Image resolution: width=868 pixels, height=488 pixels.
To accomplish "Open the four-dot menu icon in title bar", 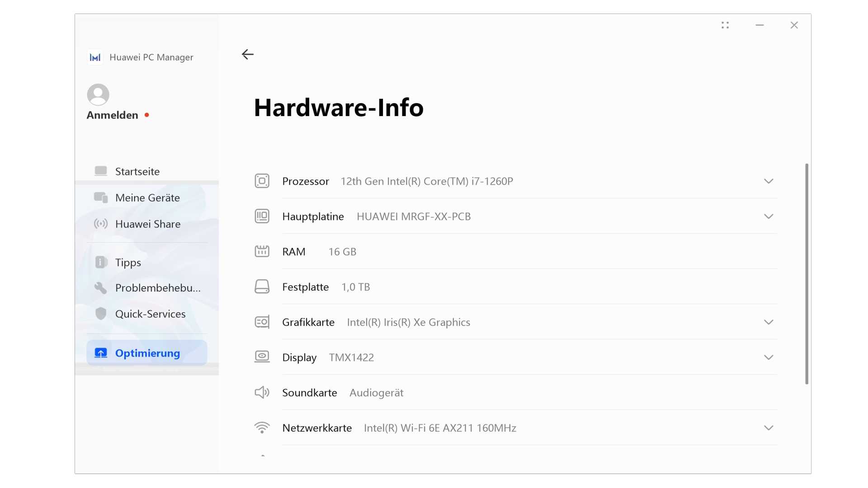I will [725, 25].
